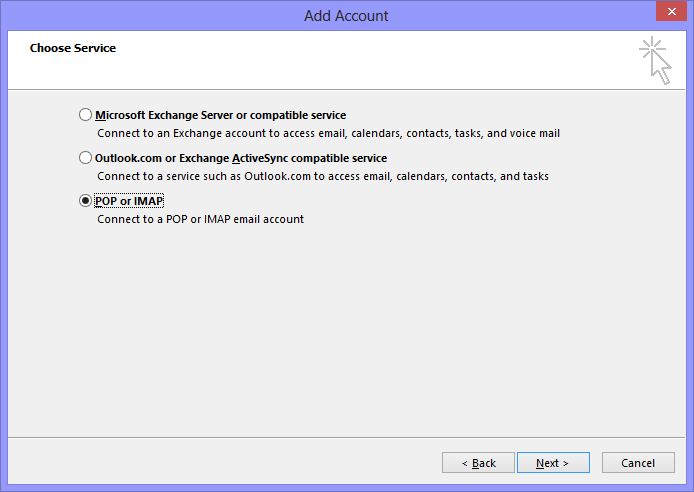
Task: Click the 'Add Account' title bar text
Action: [x=346, y=15]
